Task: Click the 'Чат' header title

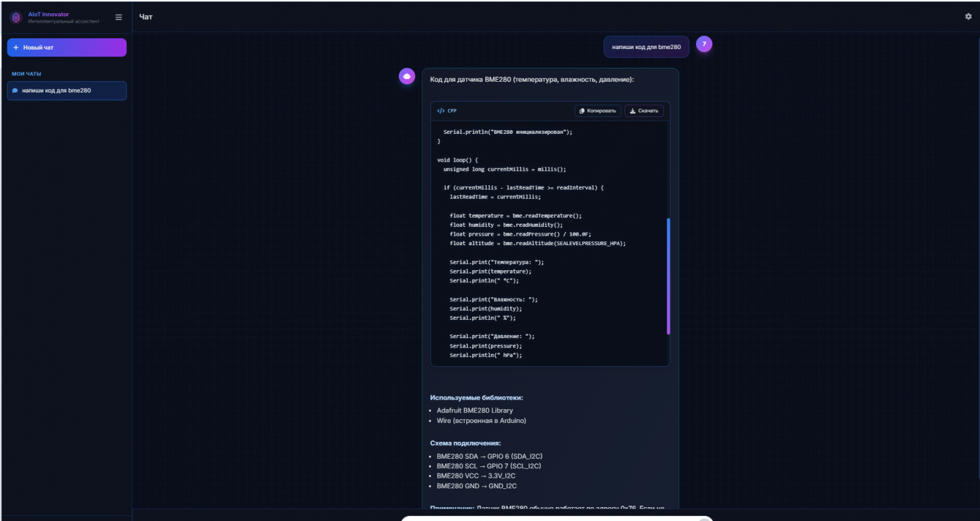Action: (x=146, y=17)
